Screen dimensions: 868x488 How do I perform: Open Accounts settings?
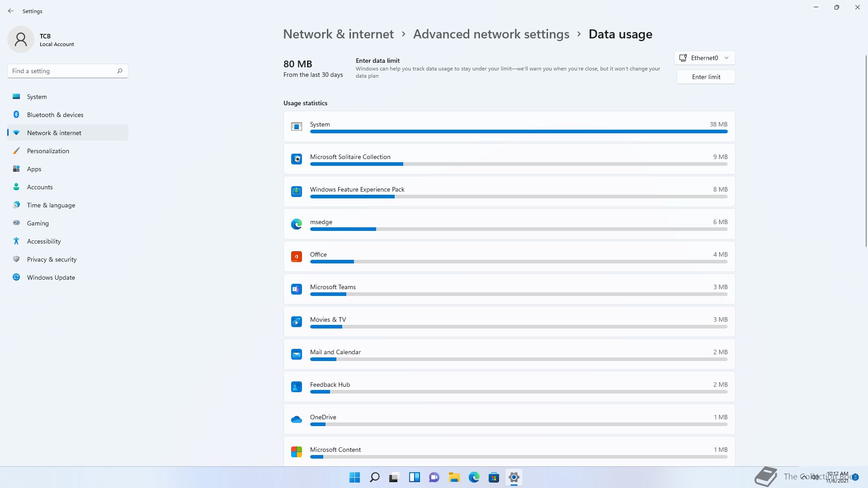click(68, 187)
